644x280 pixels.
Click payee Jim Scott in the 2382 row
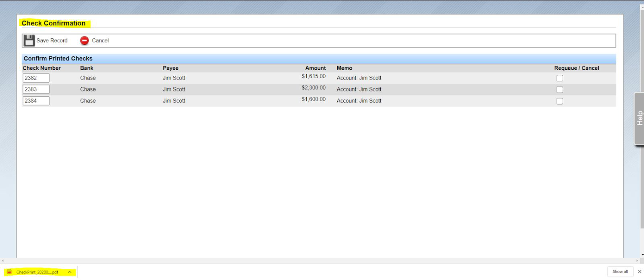click(x=174, y=78)
